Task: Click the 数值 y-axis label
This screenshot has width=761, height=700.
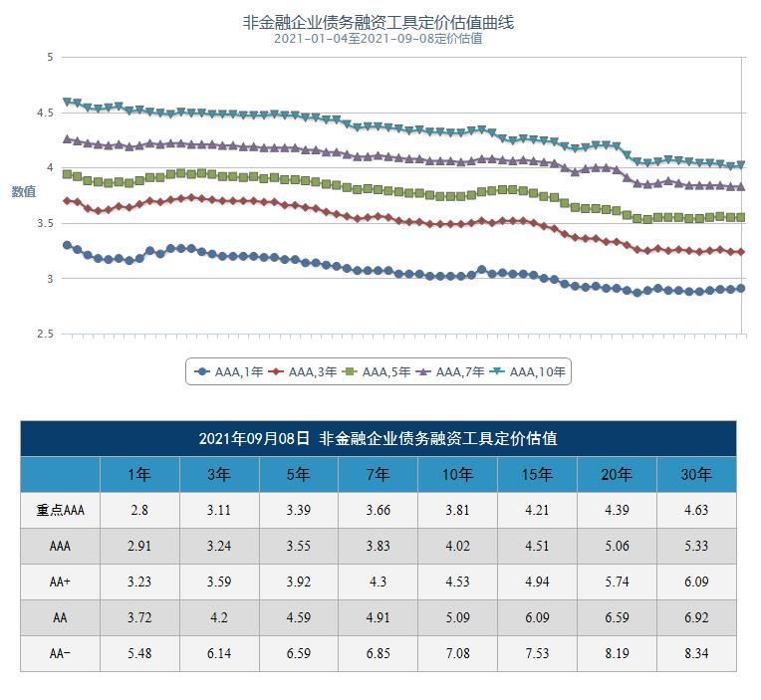Action: point(23,191)
